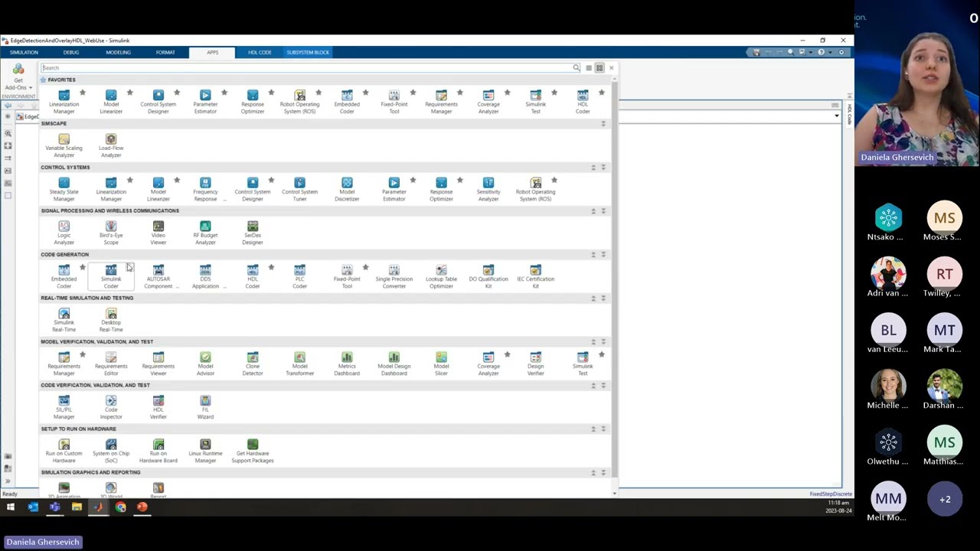The height and width of the screenshot is (551, 980).
Task: Open the Get Add-Ons dropdown
Action: tap(18, 77)
